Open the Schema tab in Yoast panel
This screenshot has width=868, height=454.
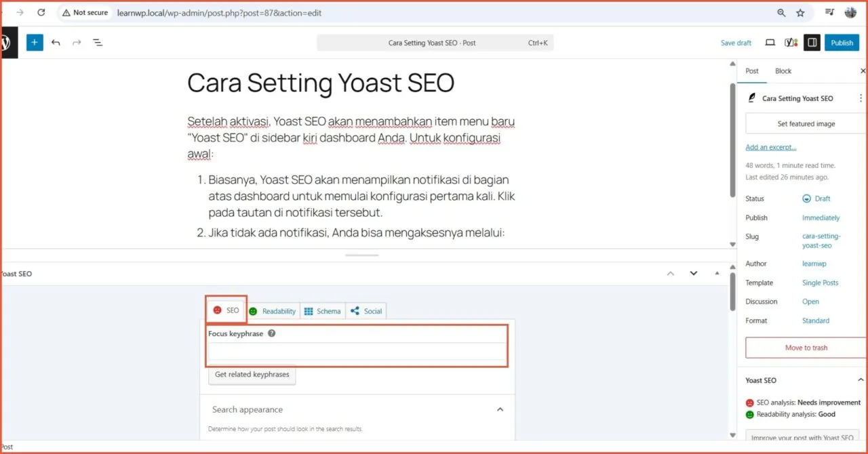coord(322,310)
